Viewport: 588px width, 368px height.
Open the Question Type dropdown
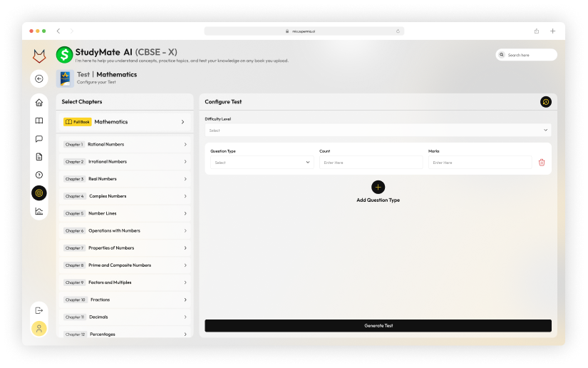coord(262,163)
